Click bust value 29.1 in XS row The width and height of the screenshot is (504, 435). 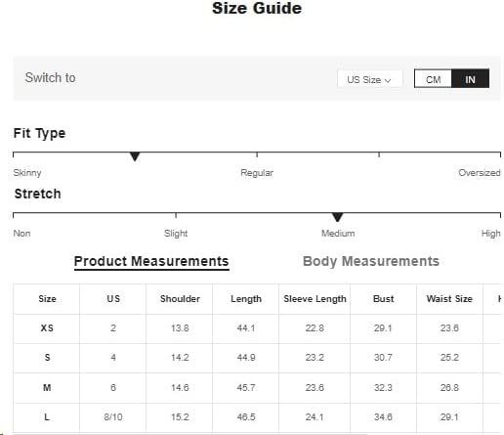(x=383, y=328)
